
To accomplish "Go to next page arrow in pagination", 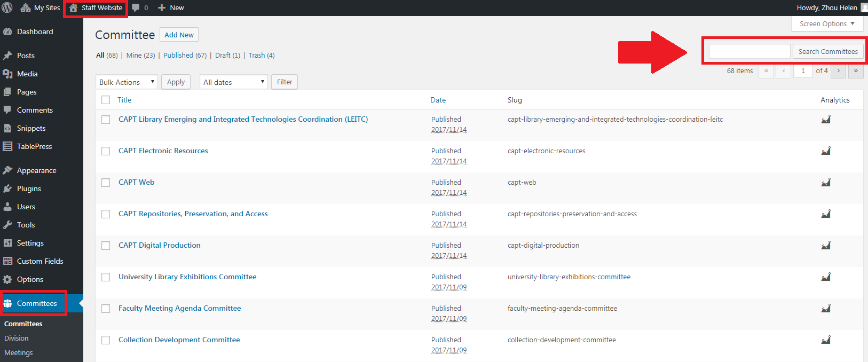I will click(838, 71).
